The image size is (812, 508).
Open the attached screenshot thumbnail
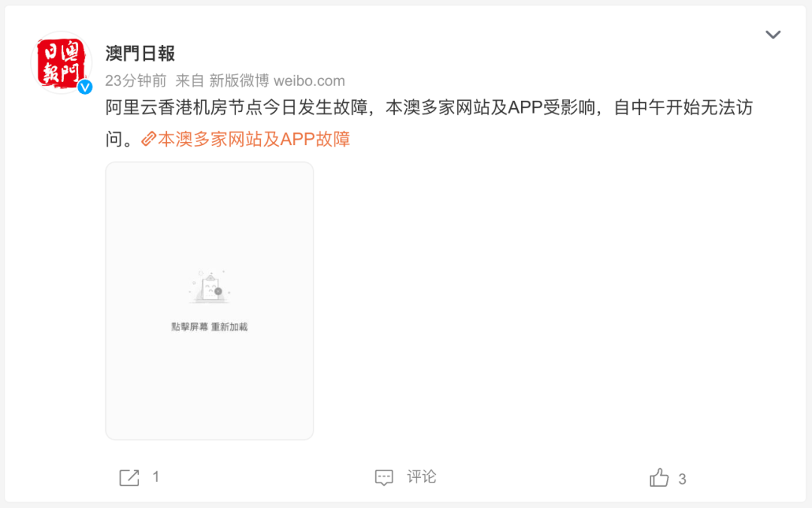click(209, 301)
